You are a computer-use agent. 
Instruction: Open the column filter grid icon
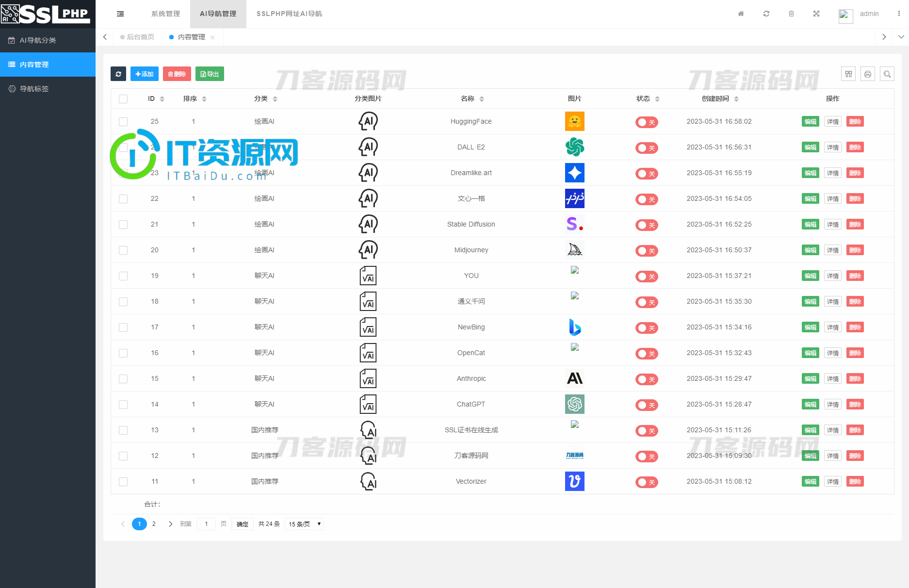[x=848, y=74]
